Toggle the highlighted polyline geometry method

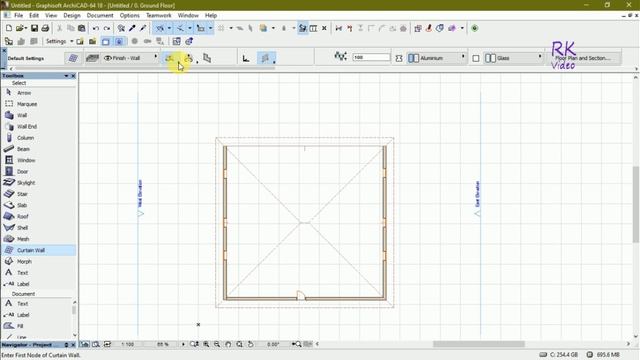coord(169,58)
